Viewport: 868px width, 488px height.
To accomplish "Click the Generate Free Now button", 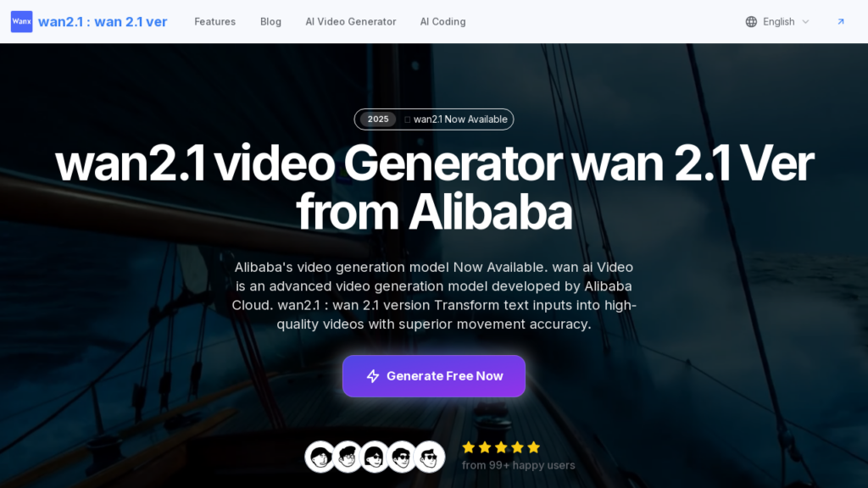I will [434, 376].
